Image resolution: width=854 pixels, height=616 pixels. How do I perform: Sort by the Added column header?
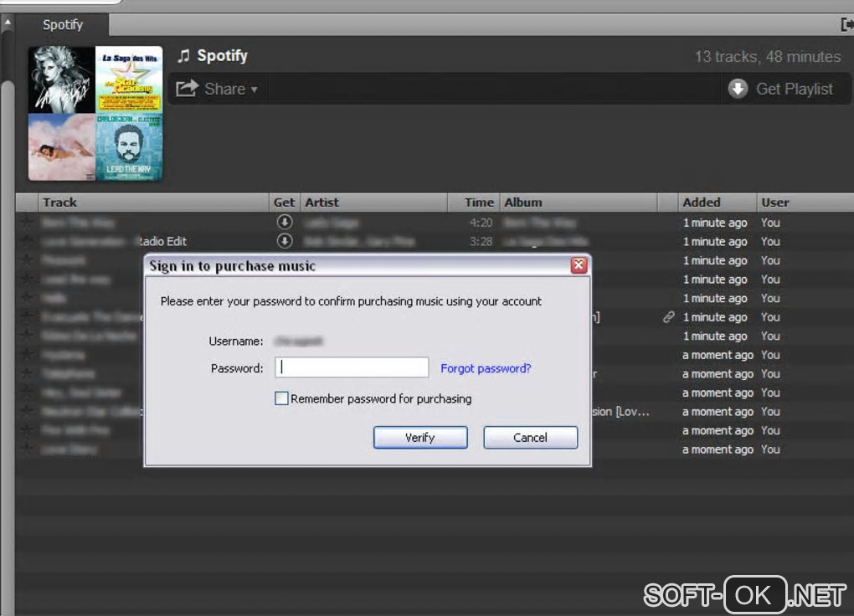click(x=718, y=203)
